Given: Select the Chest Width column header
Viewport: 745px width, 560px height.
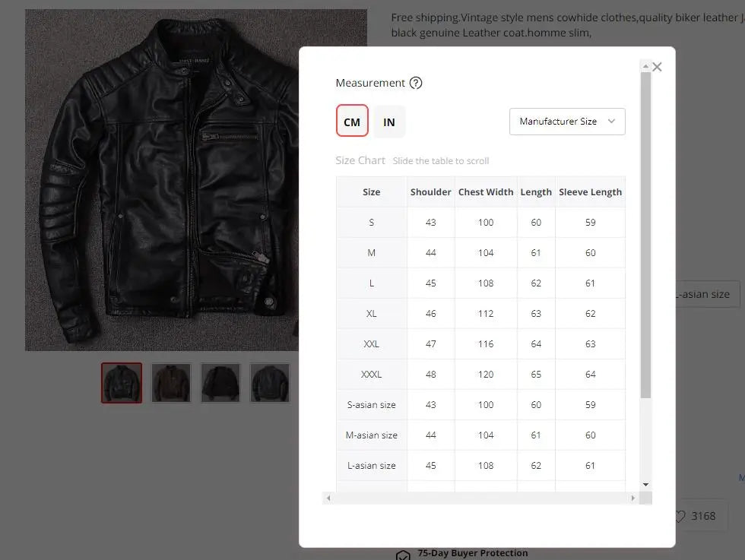Looking at the screenshot, I should click(x=486, y=191).
